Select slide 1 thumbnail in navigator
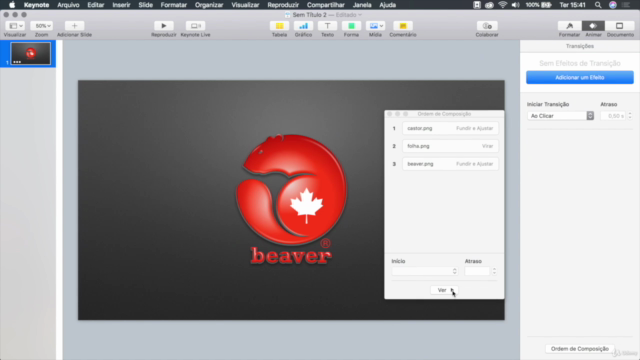 pyautogui.click(x=31, y=53)
